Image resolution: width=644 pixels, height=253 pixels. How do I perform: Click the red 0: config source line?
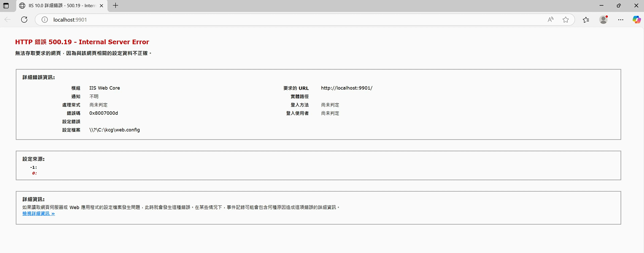35,173
